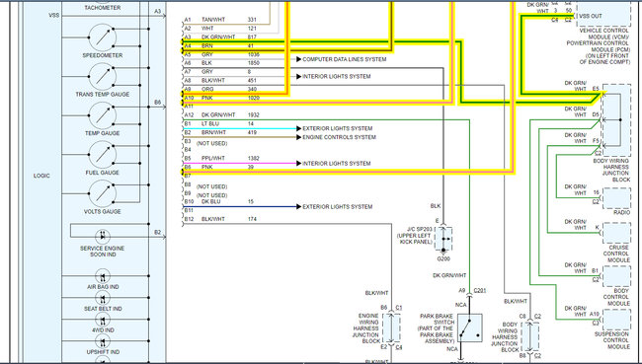The width and height of the screenshot is (642, 364).
Task: Click the ENGINE CONTROLS SYSTEM reference
Action: click(x=340, y=137)
